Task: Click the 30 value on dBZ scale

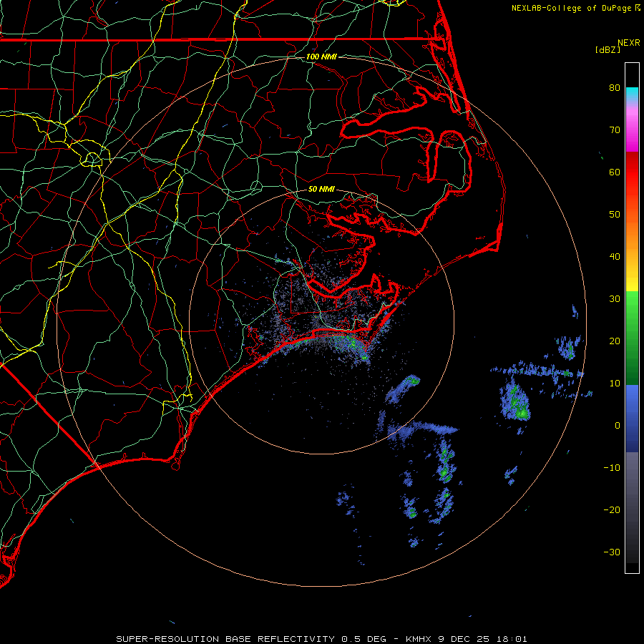Action: point(615,299)
